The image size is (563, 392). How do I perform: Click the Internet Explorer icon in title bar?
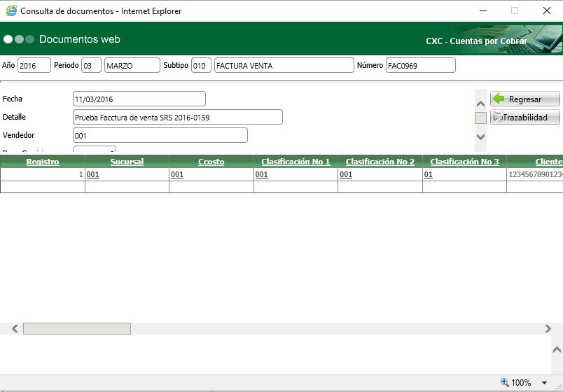point(11,11)
